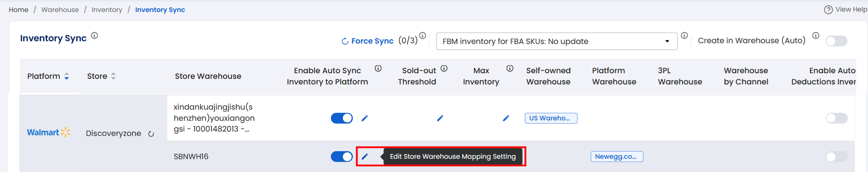
Task: Click the US Wareho... warehouse tag
Action: [x=551, y=118]
